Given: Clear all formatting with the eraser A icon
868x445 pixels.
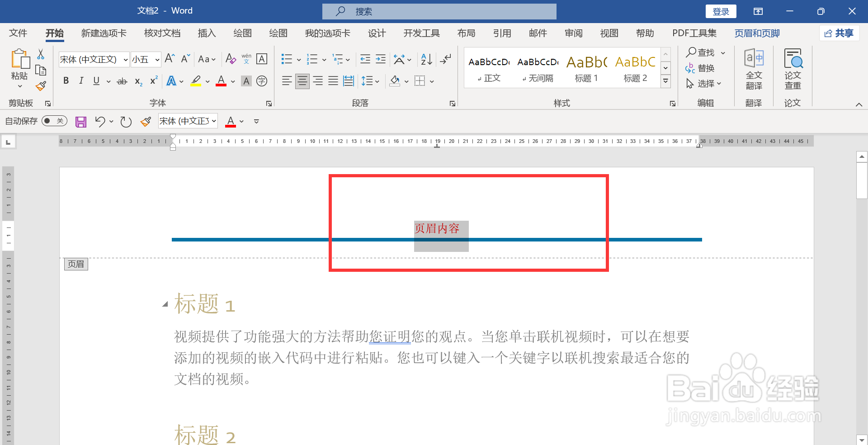Looking at the screenshot, I should (231, 59).
